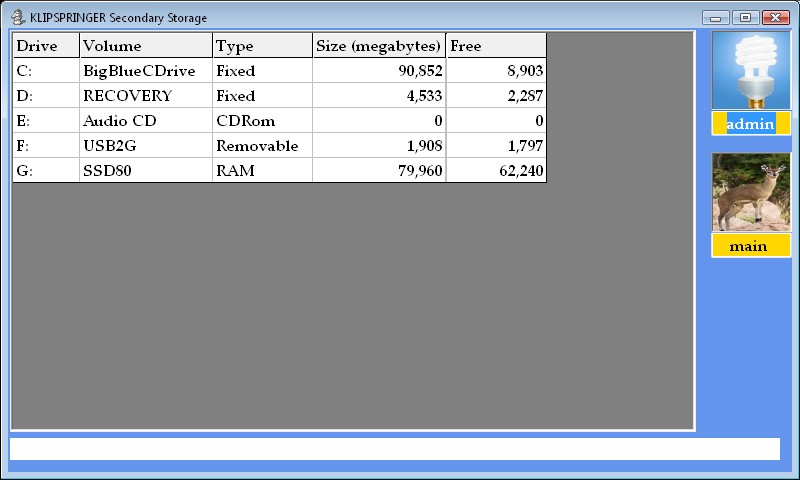This screenshot has height=480, width=800.
Task: Click the Size (megabytes) column header
Action: point(379,46)
